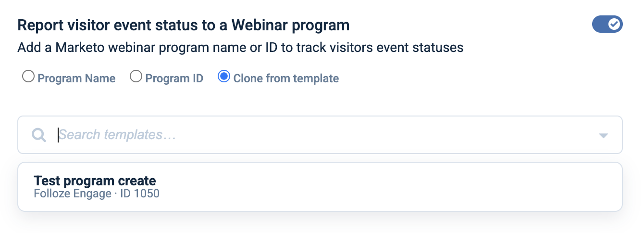The image size is (644, 233).
Task: Click the Folloze Engage ID 1050 subtitle
Action: pos(97,194)
